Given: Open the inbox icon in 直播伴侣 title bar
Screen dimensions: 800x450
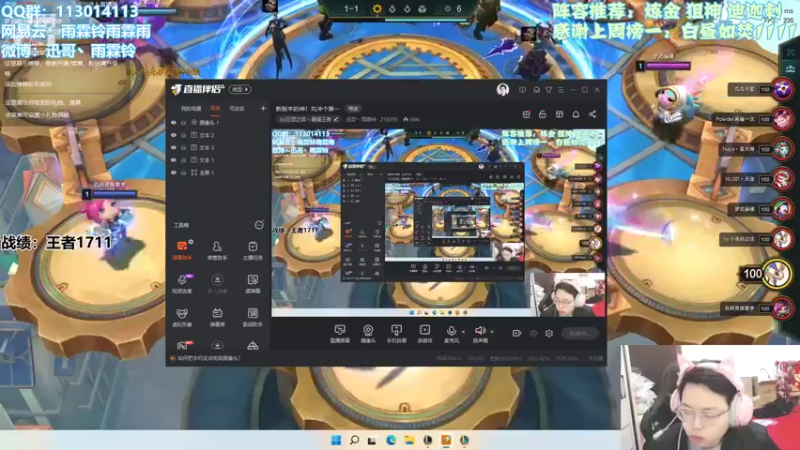Looking at the screenshot, I should click(x=536, y=90).
